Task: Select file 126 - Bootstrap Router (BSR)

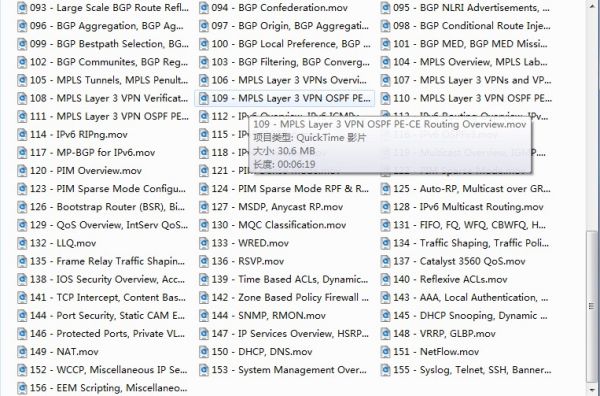Action: [x=101, y=207]
